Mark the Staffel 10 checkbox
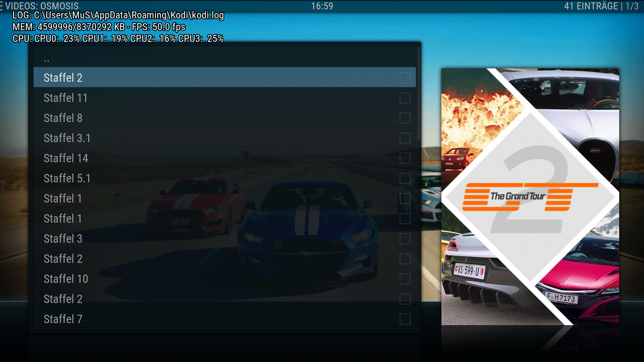The image size is (644, 362). pyautogui.click(x=405, y=279)
